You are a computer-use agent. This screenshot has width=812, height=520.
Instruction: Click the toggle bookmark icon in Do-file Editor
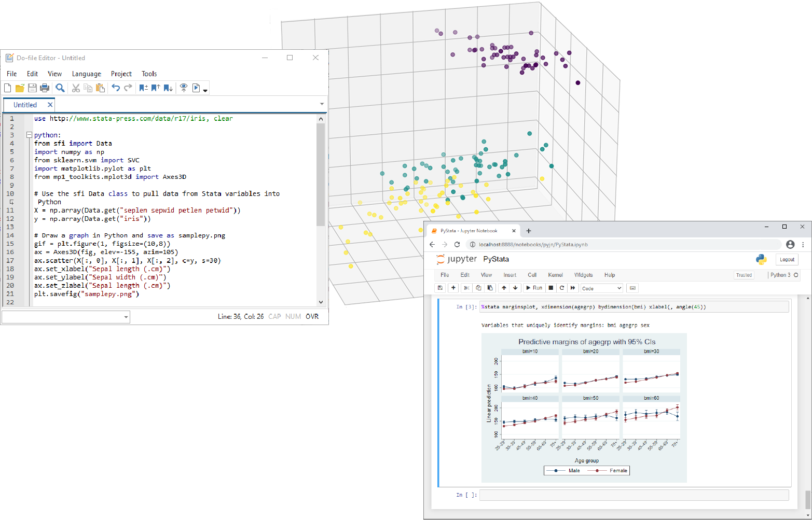tap(144, 88)
